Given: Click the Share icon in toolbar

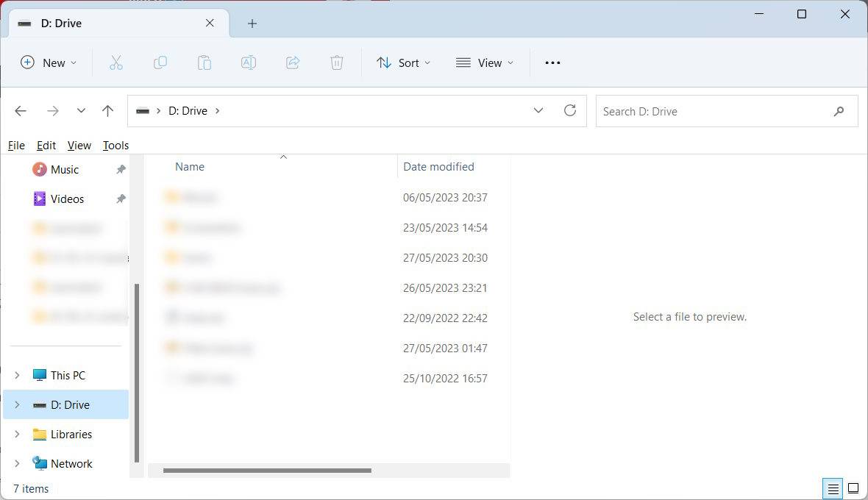Looking at the screenshot, I should click(x=293, y=63).
